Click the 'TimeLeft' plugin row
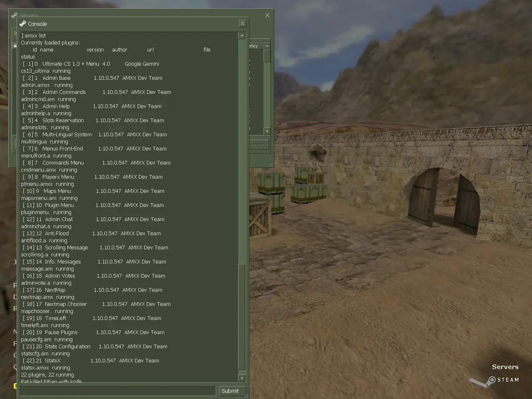Viewport: 532px width, 399px height. [x=92, y=318]
